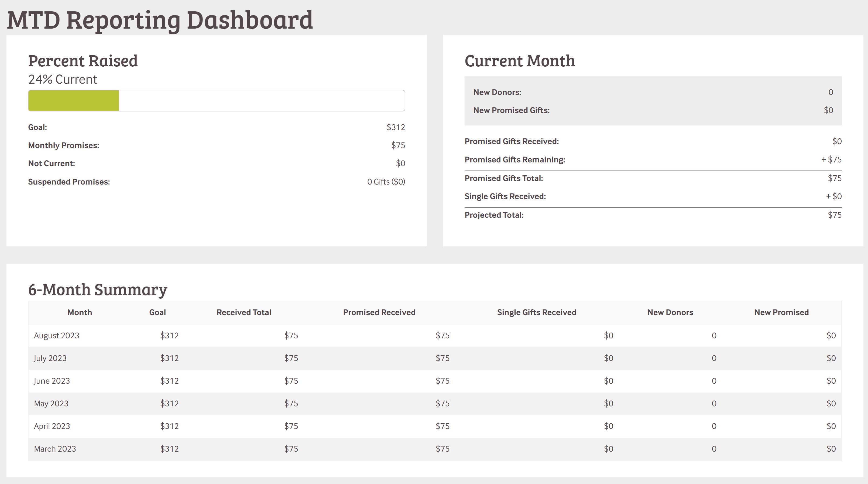Select the May 2023 row label
Screen dimensions: 868x484
click(51, 403)
